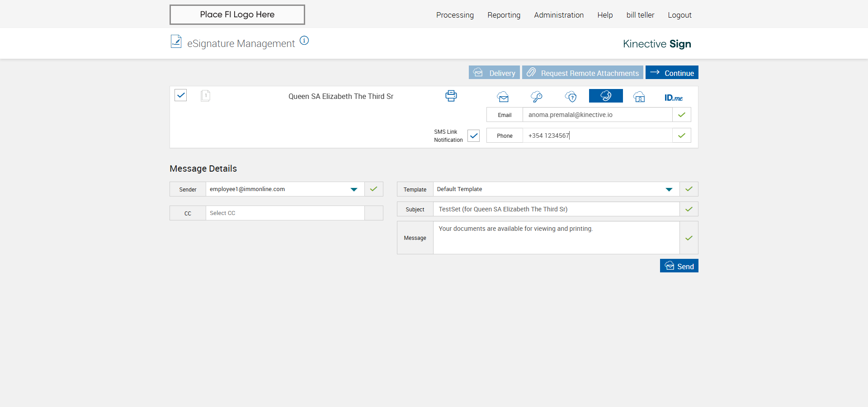This screenshot has height=407, width=868.
Task: Select the cloud photo ID authentication icon
Action: 639,97
